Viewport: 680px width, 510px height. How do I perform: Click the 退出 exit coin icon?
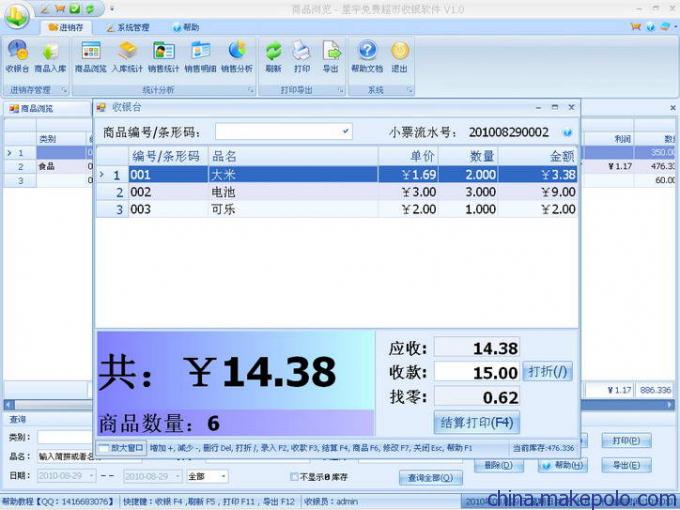click(399, 56)
